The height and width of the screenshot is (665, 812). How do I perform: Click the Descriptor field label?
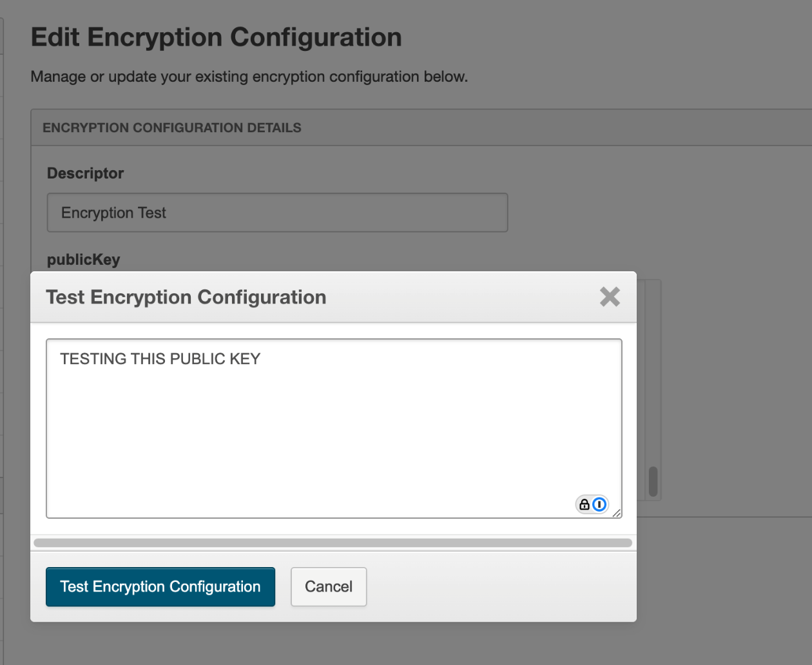[x=85, y=173]
